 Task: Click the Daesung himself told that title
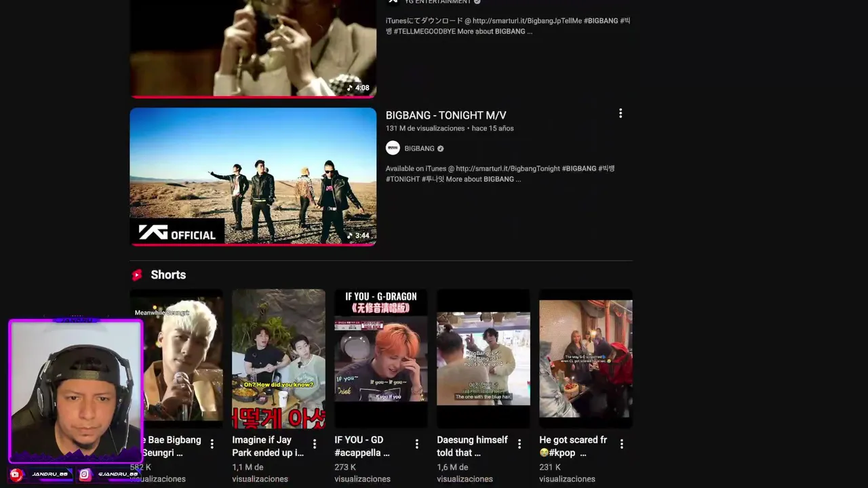coord(472,446)
